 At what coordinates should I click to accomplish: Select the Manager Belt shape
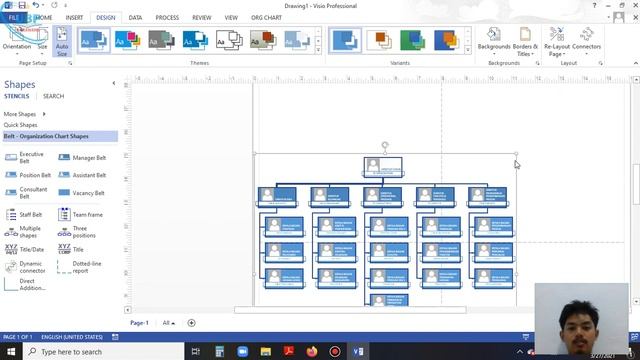point(82,158)
